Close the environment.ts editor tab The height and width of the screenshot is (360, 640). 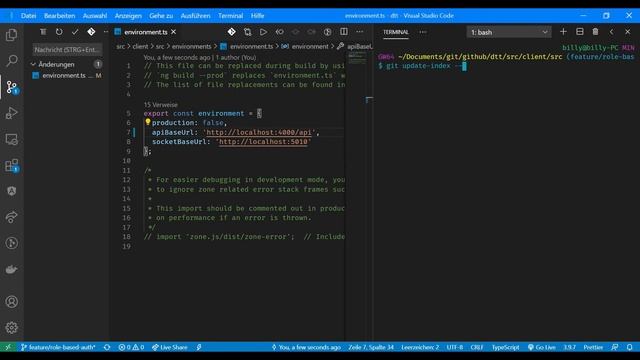click(x=173, y=32)
